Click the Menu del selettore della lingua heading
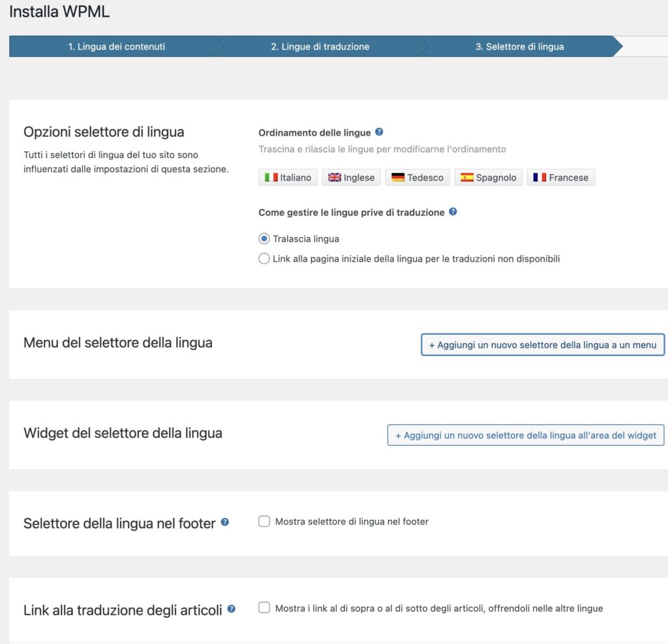The image size is (668, 644). pyautogui.click(x=117, y=342)
